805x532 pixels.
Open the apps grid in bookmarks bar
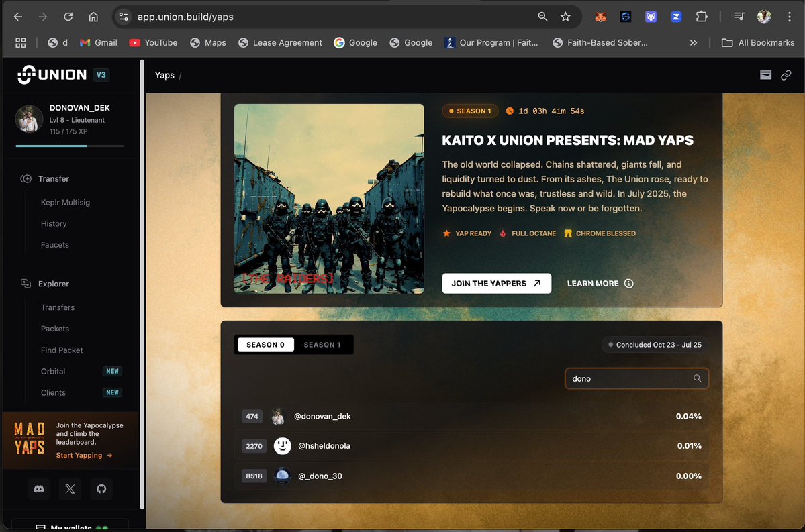pyautogui.click(x=21, y=42)
